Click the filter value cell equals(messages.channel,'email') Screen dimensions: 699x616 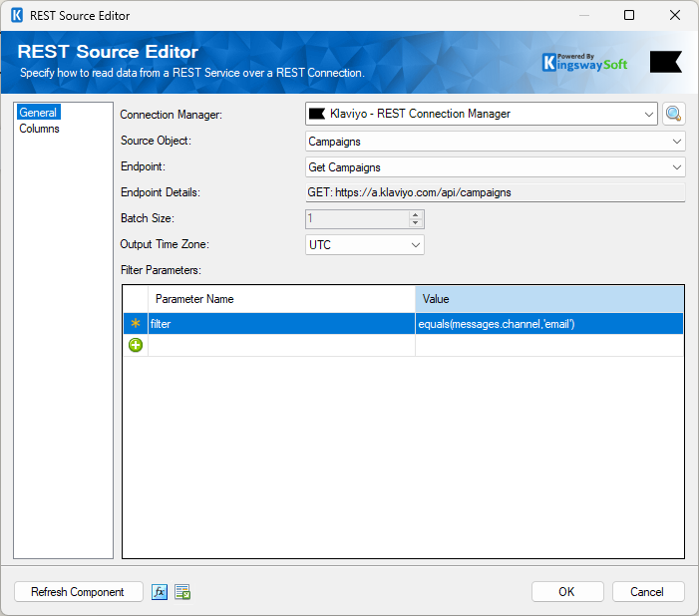click(548, 324)
